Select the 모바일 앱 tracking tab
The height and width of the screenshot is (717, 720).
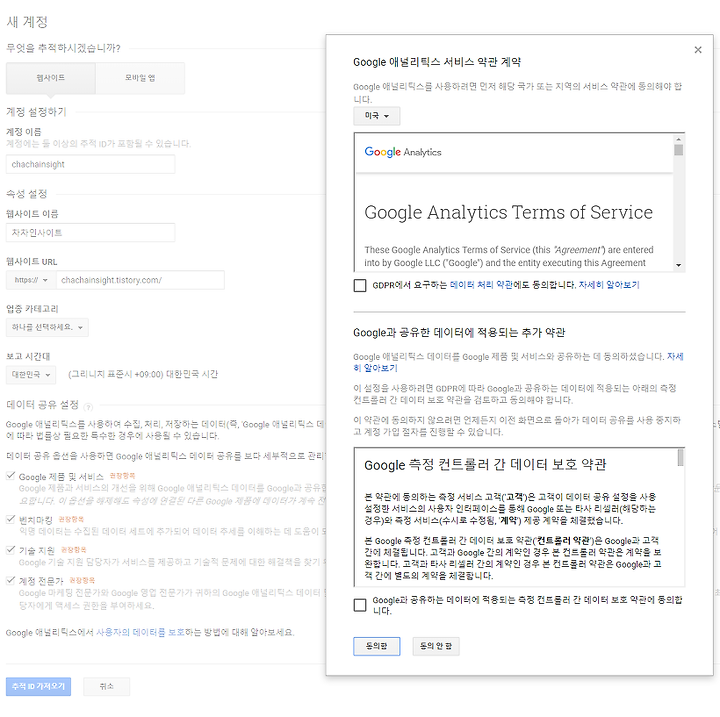pyautogui.click(x=140, y=78)
